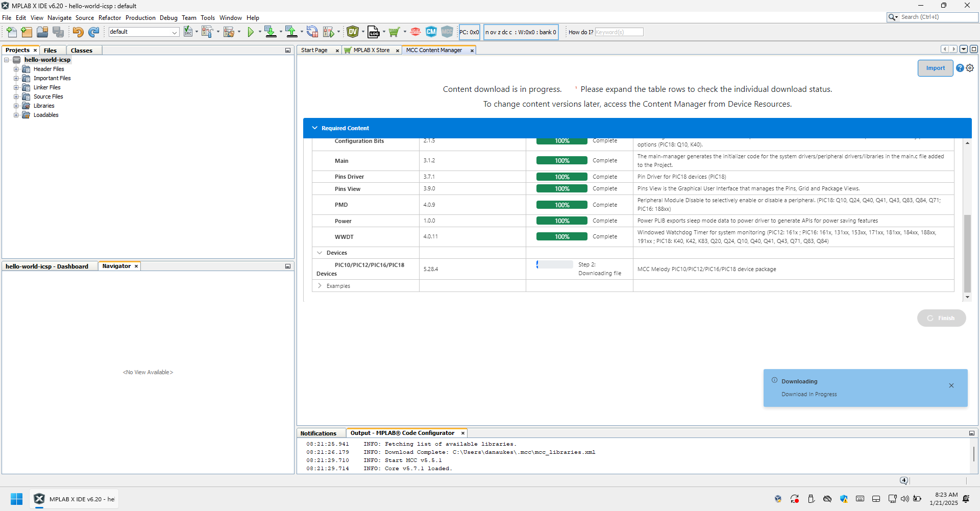Open the volume speaker tray icon
This screenshot has height=511, width=980.
tap(905, 499)
